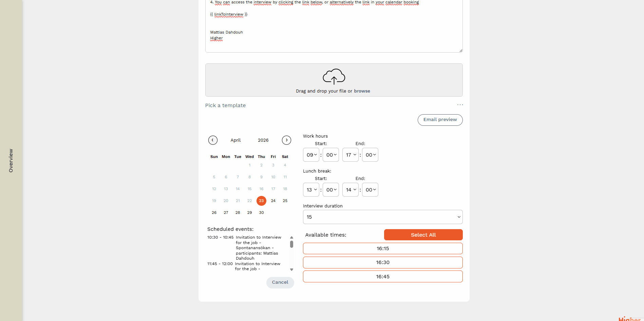Select the 16:45 available time slot
The width and height of the screenshot is (644, 321).
383,277
